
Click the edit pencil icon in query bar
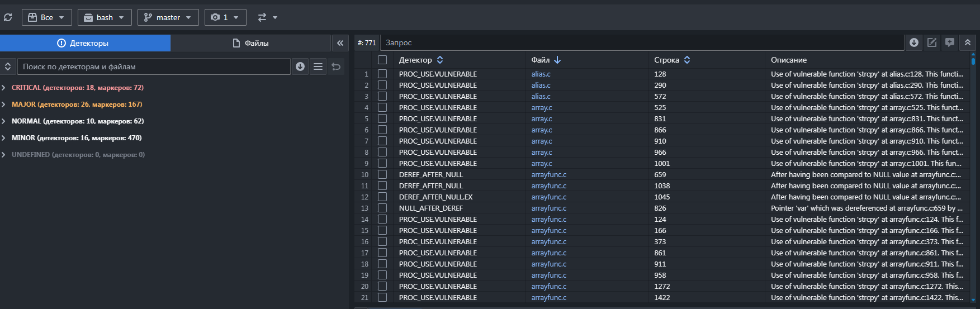932,42
